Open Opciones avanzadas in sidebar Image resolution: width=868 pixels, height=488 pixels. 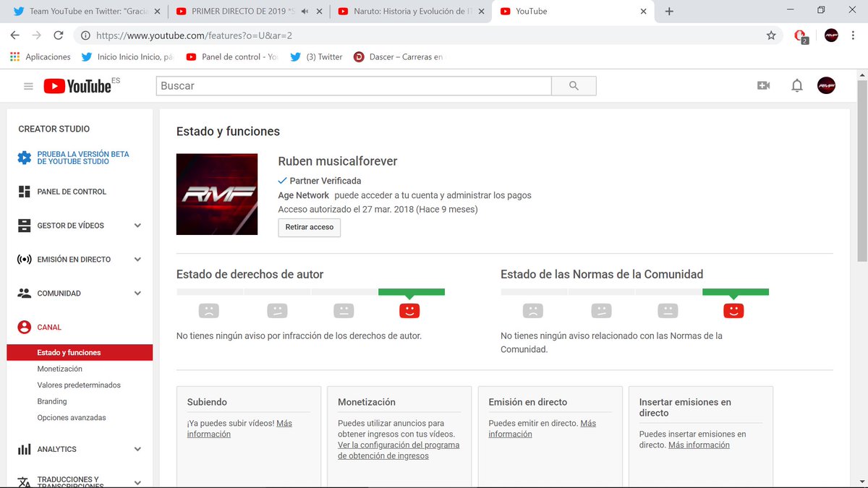point(72,418)
